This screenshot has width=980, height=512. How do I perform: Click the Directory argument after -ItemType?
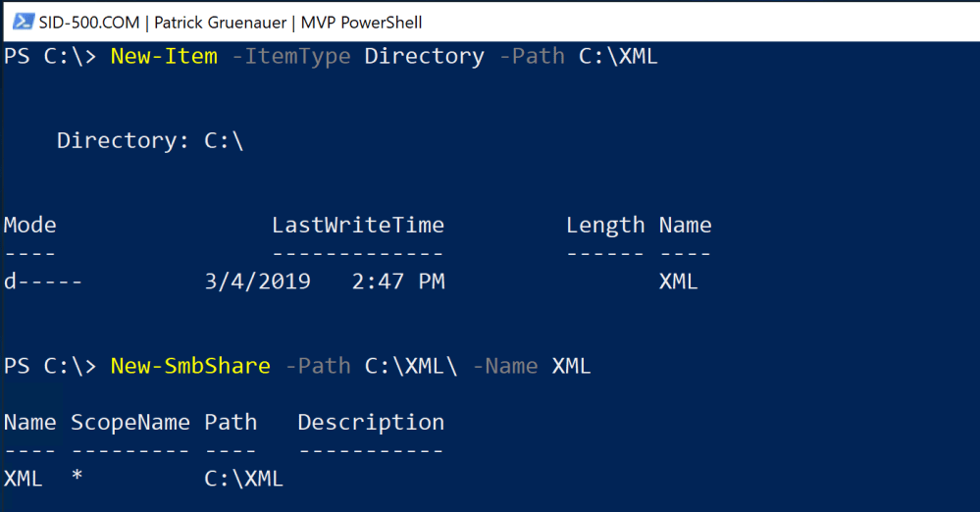pyautogui.click(x=424, y=56)
